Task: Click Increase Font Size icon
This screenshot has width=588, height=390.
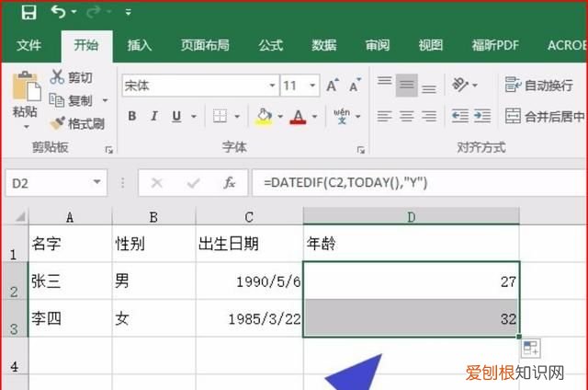Action: pyautogui.click(x=333, y=86)
